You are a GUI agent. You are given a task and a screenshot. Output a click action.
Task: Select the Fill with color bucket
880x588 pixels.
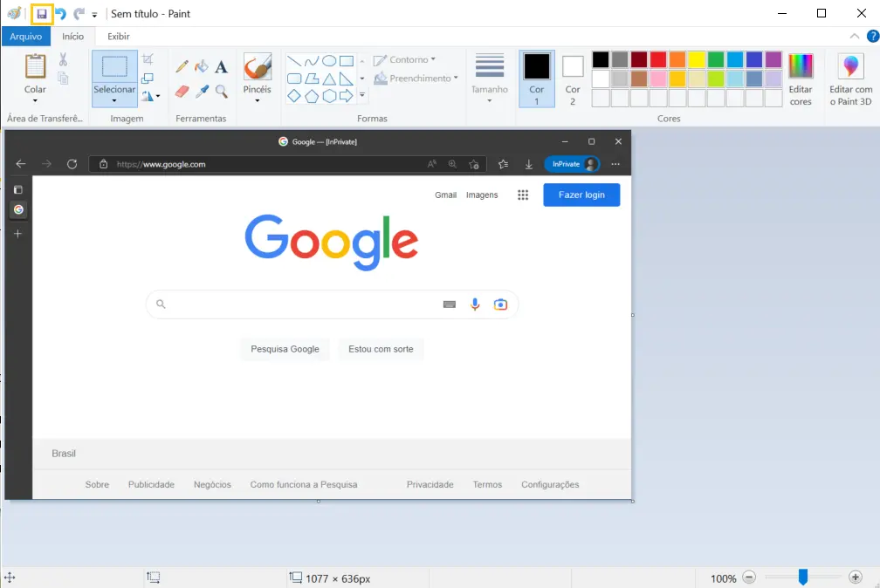[x=202, y=66]
